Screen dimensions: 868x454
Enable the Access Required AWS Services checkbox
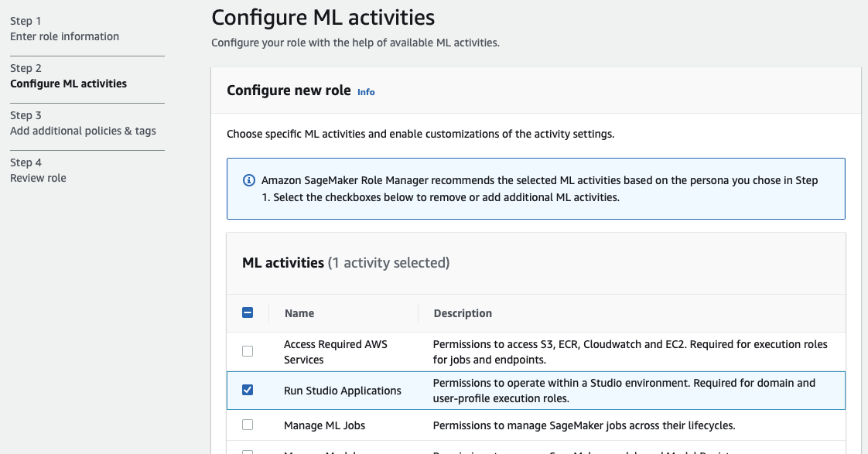(248, 351)
